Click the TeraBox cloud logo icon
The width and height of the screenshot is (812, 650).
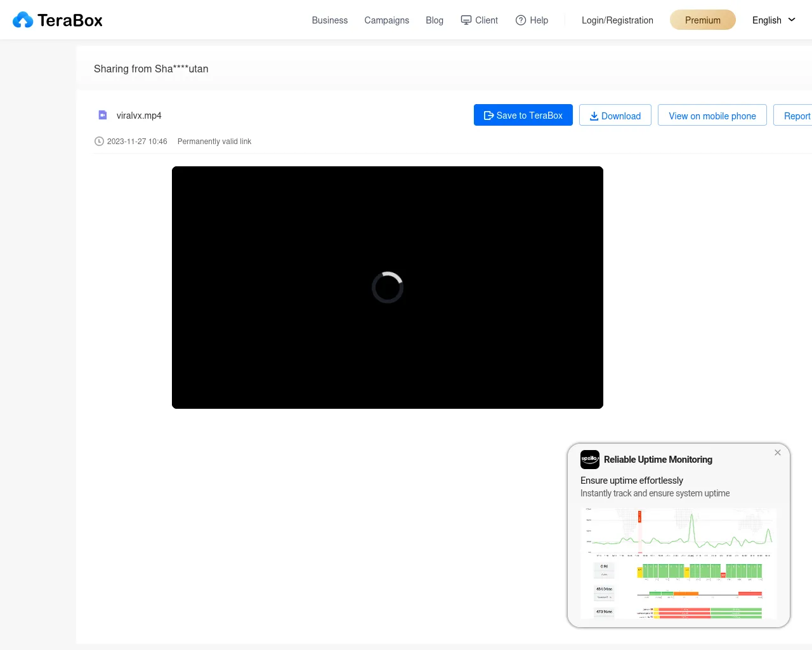(23, 20)
